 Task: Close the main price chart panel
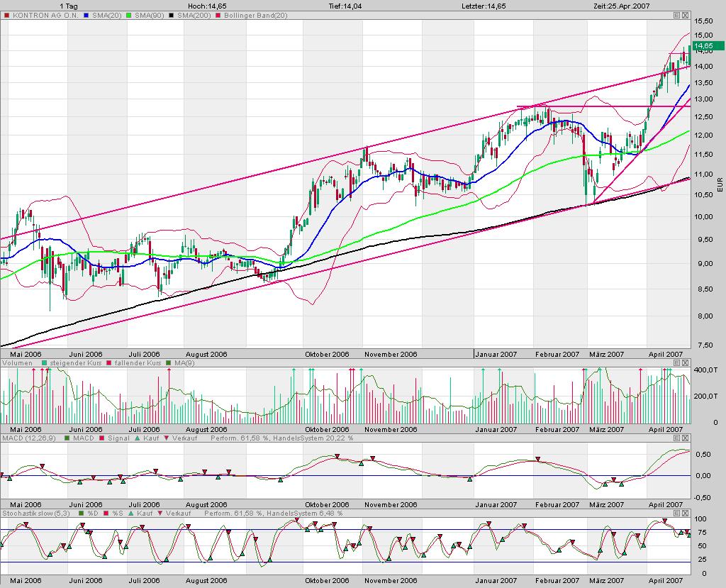[685, 15]
